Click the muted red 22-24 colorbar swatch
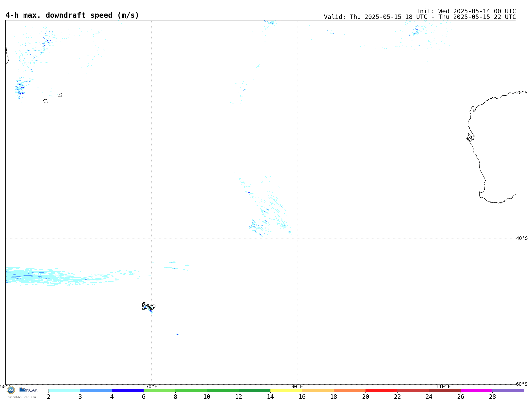The width and height of the screenshot is (532, 400). point(413,391)
